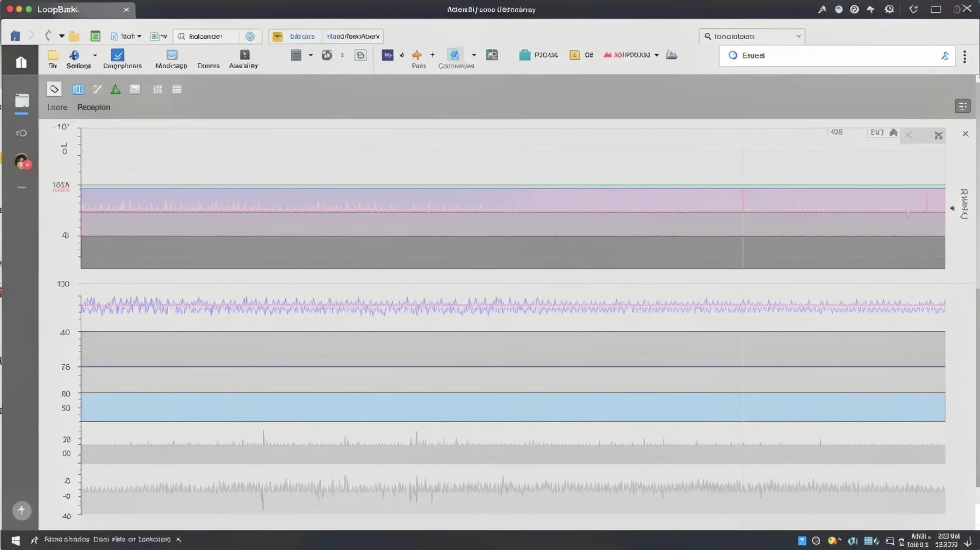Click the small house icon on the chart
Image resolution: width=980 pixels, height=550 pixels.
click(x=893, y=132)
